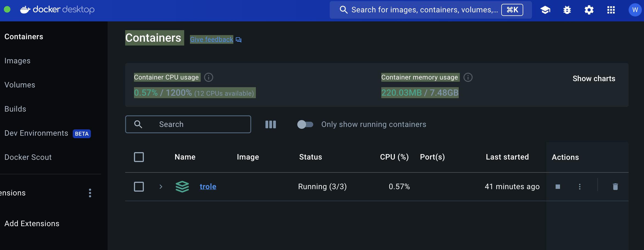The image size is (644, 250).
Task: Open the apps grid icon
Action: pyautogui.click(x=611, y=10)
